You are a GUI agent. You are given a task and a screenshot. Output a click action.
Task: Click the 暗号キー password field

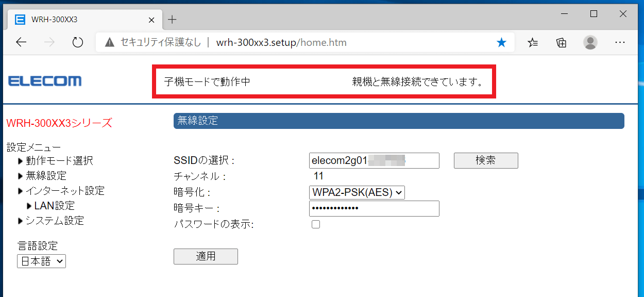374,208
